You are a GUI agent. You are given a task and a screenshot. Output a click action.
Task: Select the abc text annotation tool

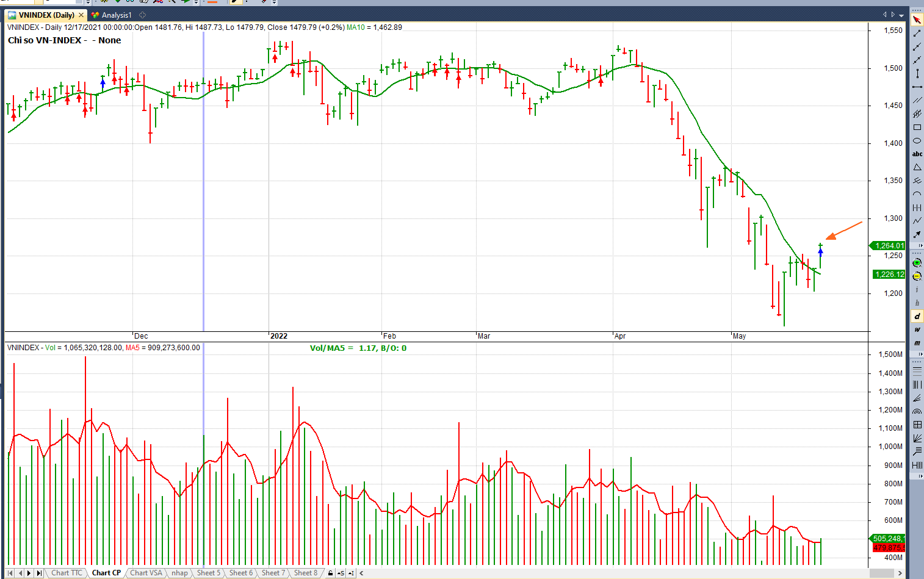pos(917,154)
